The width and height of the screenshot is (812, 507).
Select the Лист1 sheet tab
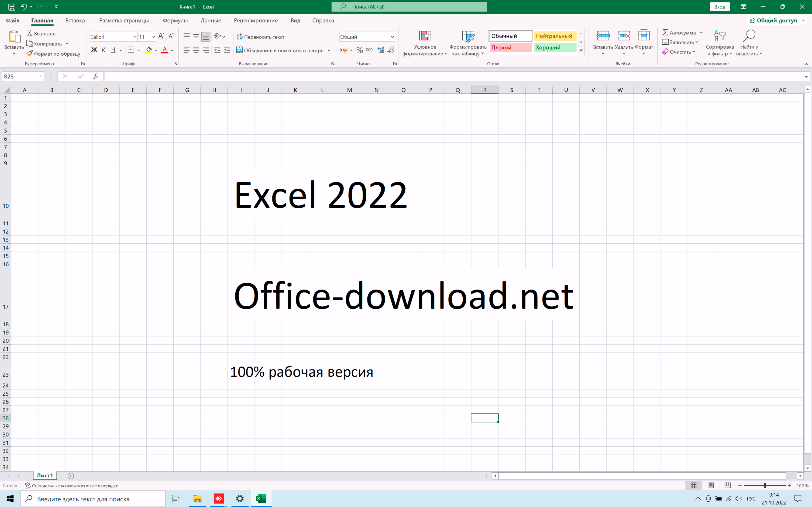click(x=45, y=476)
